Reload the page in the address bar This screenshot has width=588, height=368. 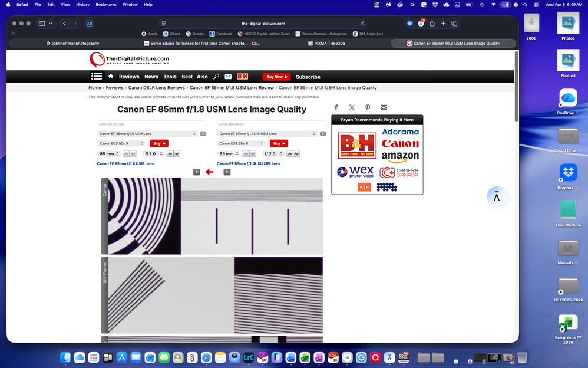coord(362,23)
